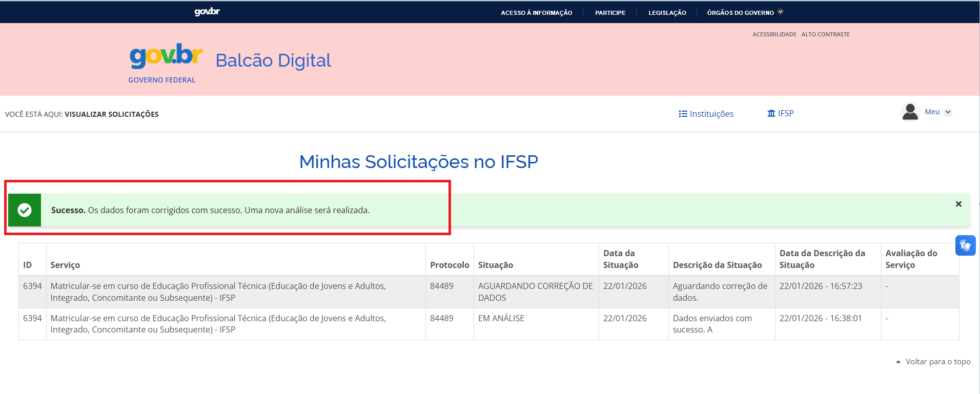The width and height of the screenshot is (980, 394).
Task: Click the user profile avatar icon
Action: (x=910, y=112)
